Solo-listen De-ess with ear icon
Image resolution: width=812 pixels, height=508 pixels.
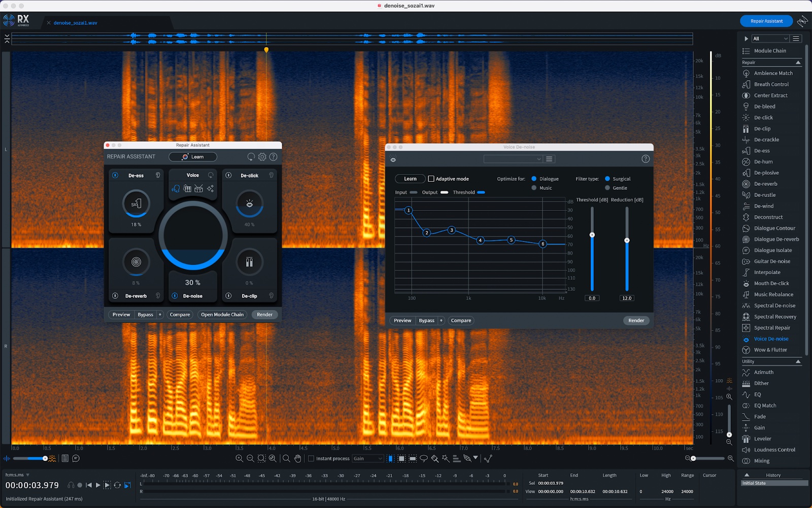[x=158, y=175]
